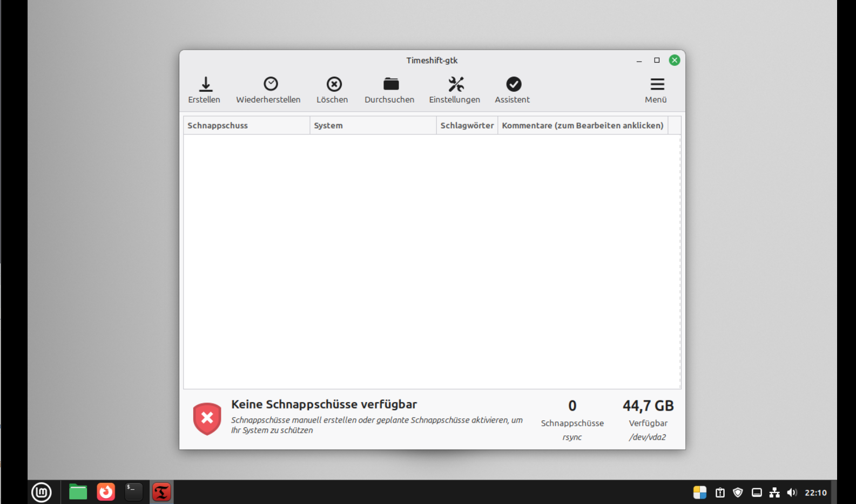This screenshot has height=504, width=856.
Task: Click the Schlagwörter column header
Action: point(467,125)
